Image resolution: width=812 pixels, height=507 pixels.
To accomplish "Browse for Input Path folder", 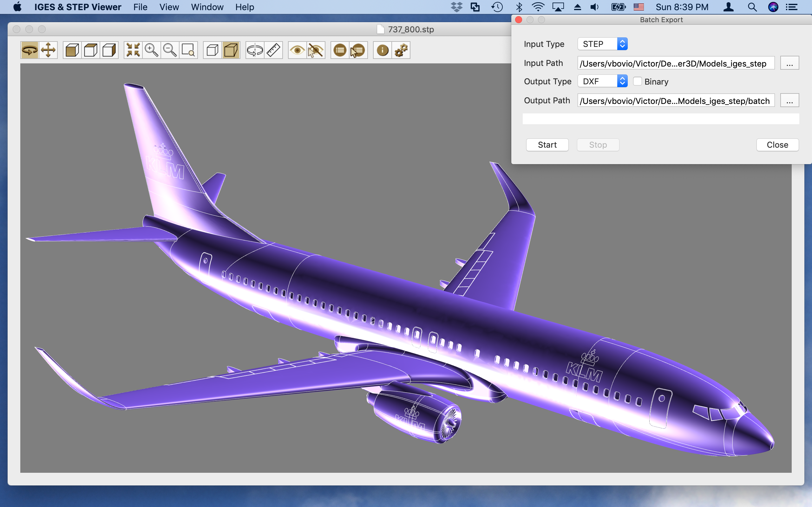I will coord(789,63).
